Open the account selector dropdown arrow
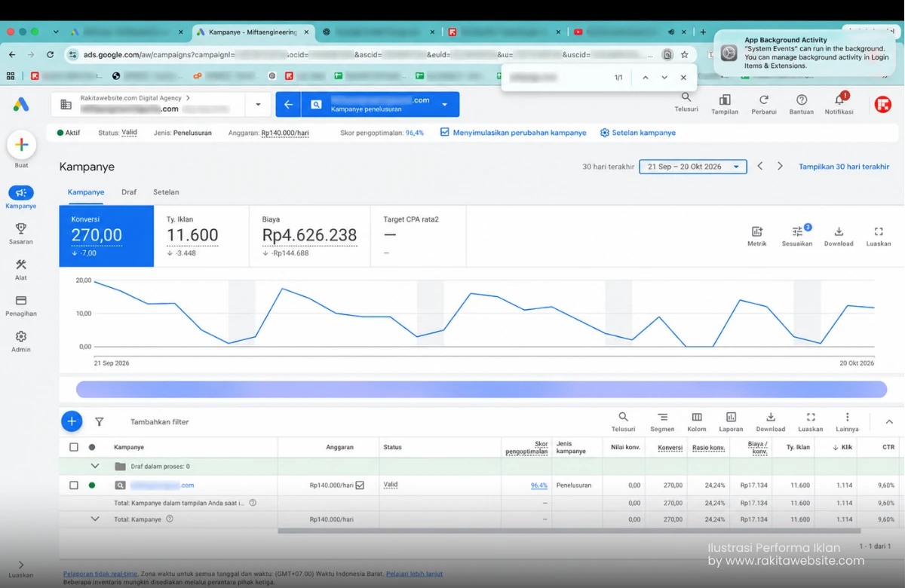905x588 pixels. [x=258, y=105]
